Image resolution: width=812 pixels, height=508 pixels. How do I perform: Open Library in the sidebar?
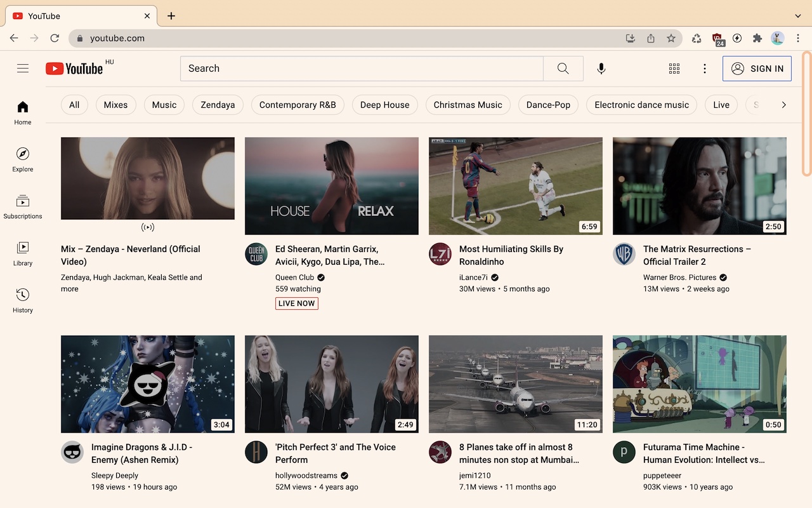click(23, 254)
